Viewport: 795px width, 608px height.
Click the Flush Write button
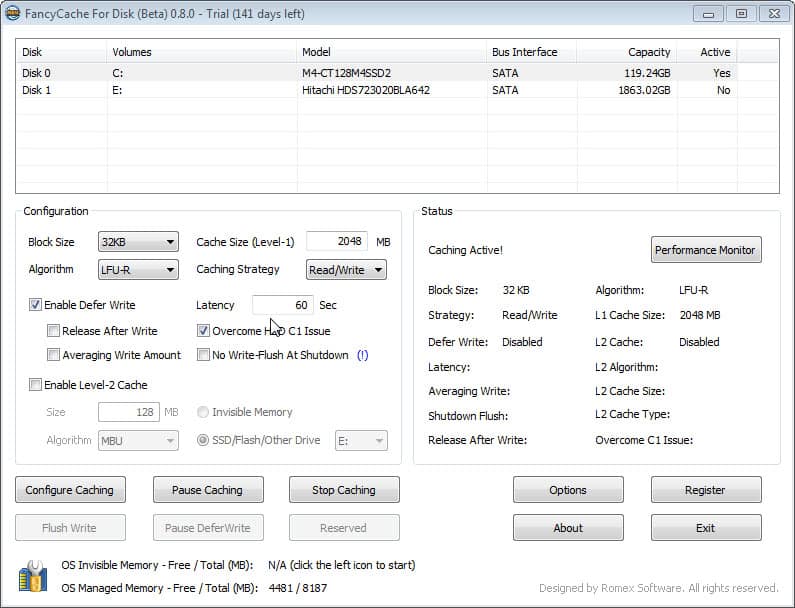[70, 528]
